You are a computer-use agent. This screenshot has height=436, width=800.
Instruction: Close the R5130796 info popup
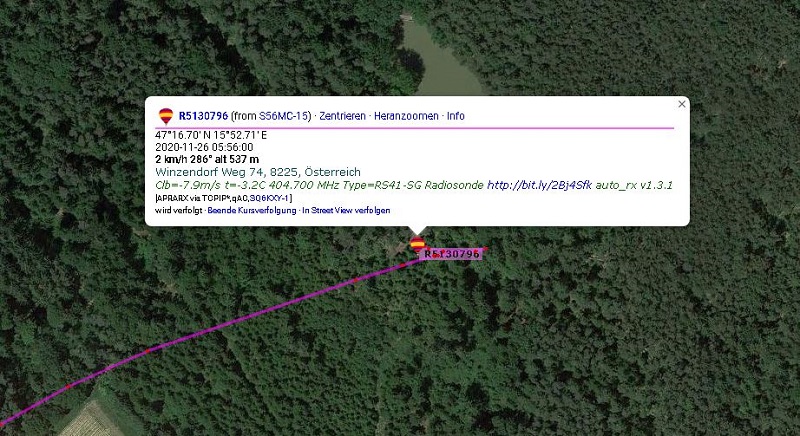coord(682,104)
